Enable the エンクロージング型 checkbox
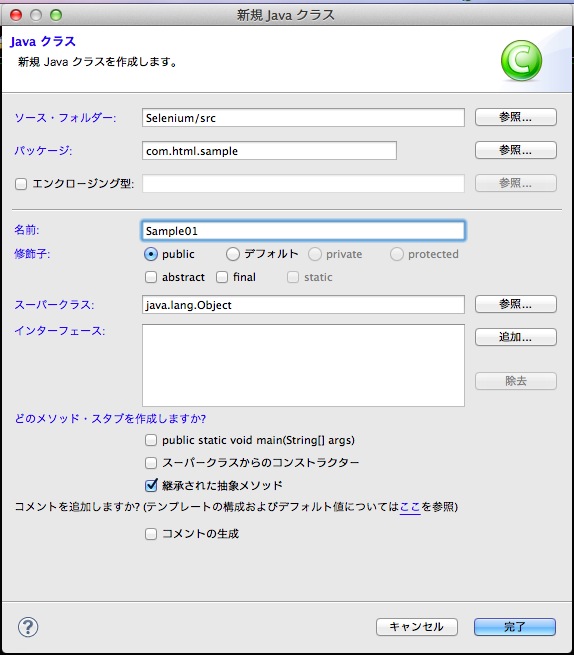Image resolution: width=574 pixels, height=655 pixels. pos(21,184)
